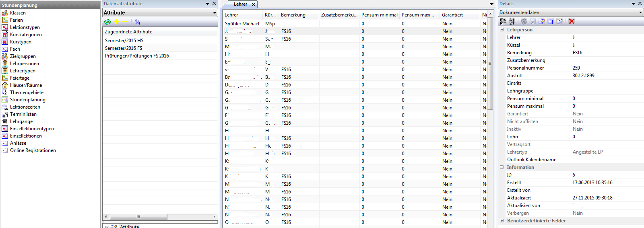This screenshot has width=644, height=228.
Task: Click the green refresh attributes icon
Action: [107, 22]
